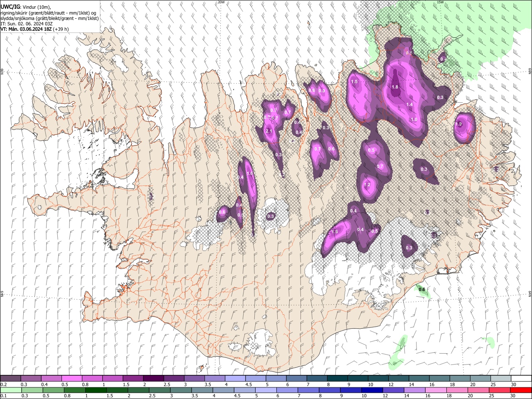
Task: Click the 0.1 label on lower scale
Action: click(3, 396)
